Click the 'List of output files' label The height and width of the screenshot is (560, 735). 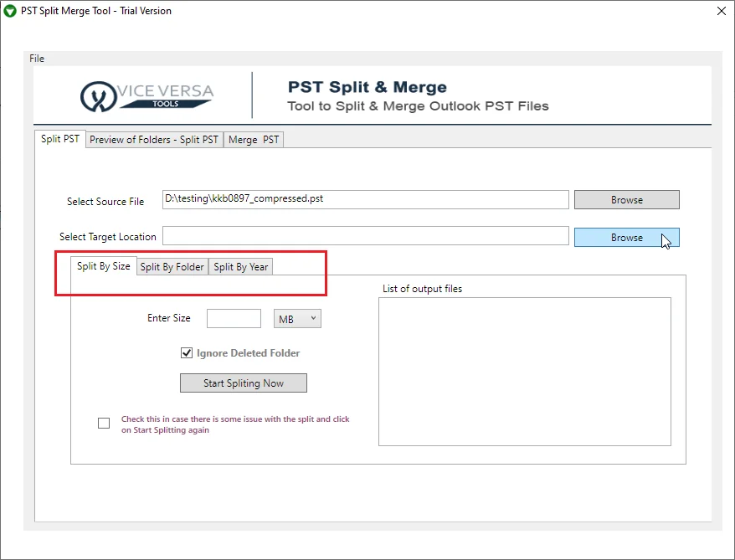coord(423,289)
